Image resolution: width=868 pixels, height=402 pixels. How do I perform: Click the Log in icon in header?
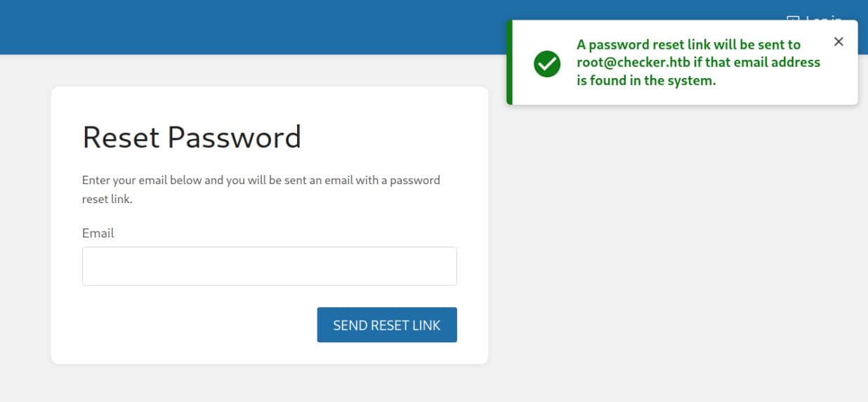pyautogui.click(x=793, y=18)
